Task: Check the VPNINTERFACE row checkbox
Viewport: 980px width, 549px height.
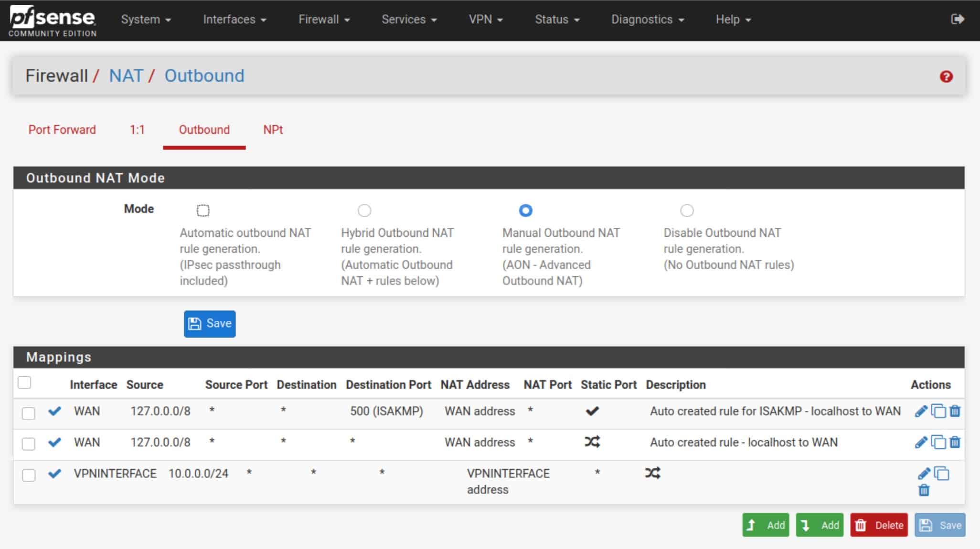Action: [x=29, y=475]
